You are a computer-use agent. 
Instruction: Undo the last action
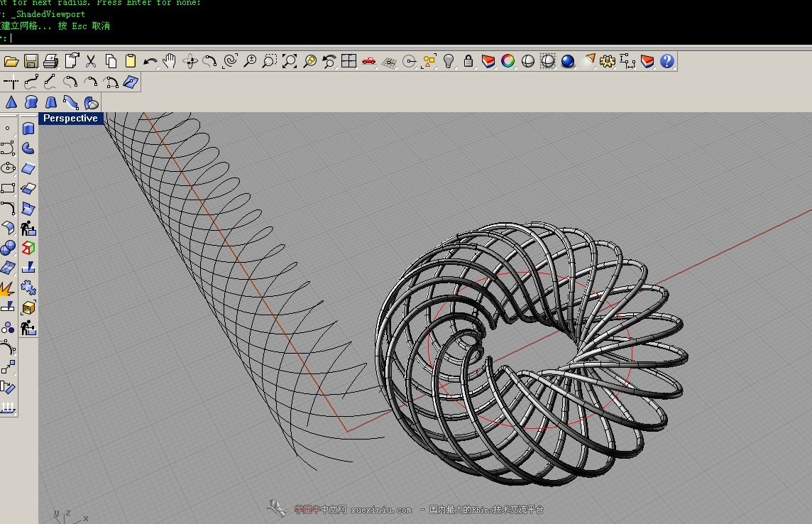click(x=150, y=62)
